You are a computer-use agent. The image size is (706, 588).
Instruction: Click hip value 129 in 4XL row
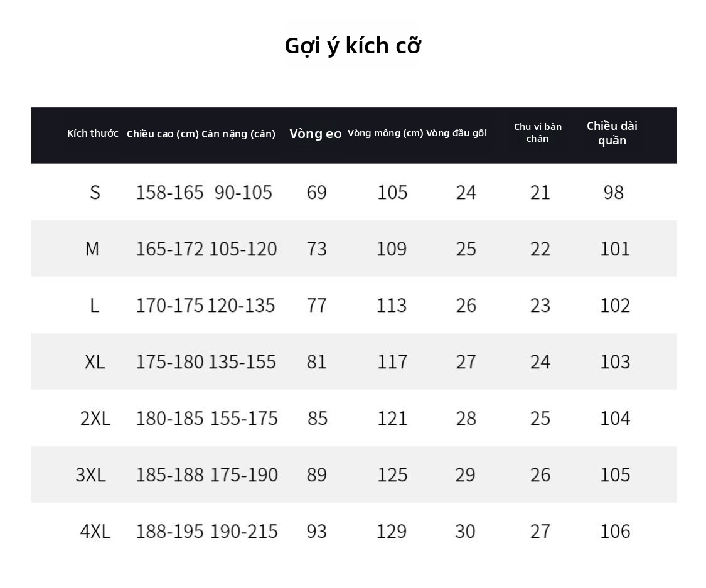pyautogui.click(x=391, y=532)
